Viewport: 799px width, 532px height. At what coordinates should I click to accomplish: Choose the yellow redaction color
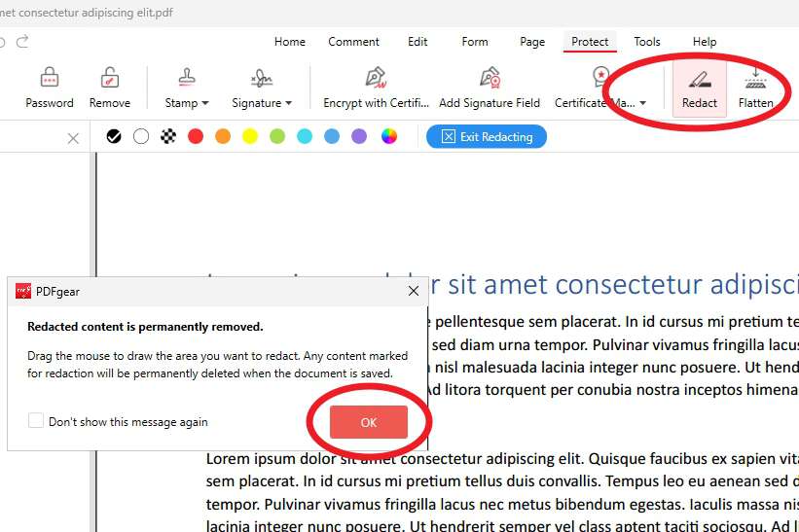250,136
